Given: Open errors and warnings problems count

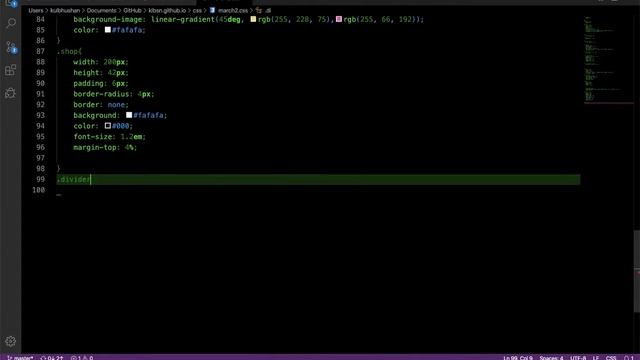Looking at the screenshot, I should coord(82,358).
